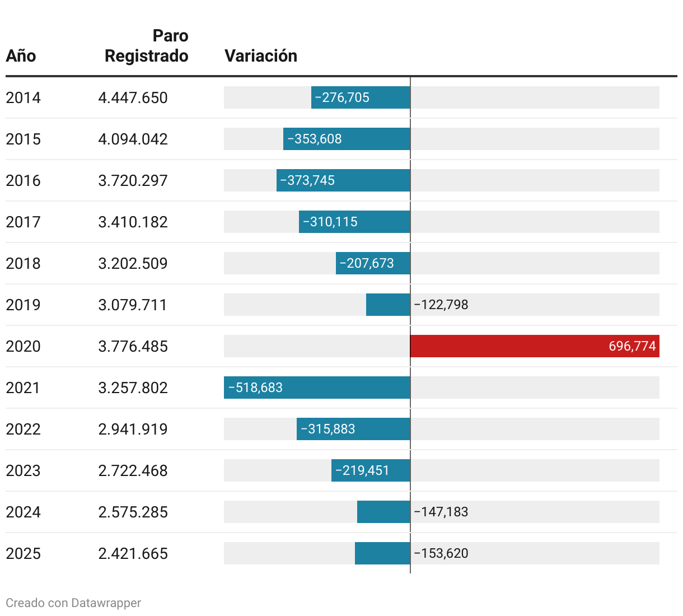Select the 3.776.485 paro registrado cell
The width and height of the screenshot is (683, 616).
(133, 347)
